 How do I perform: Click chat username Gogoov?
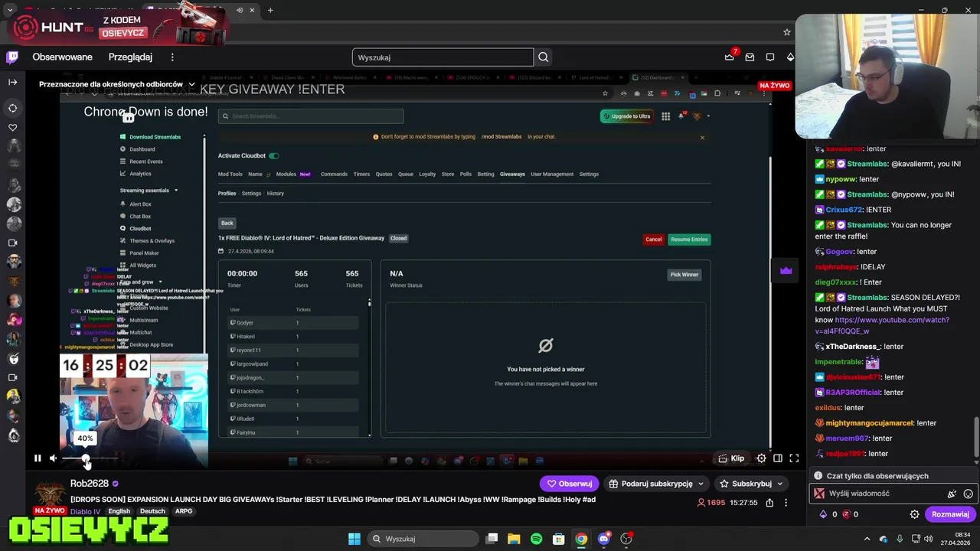point(840,252)
